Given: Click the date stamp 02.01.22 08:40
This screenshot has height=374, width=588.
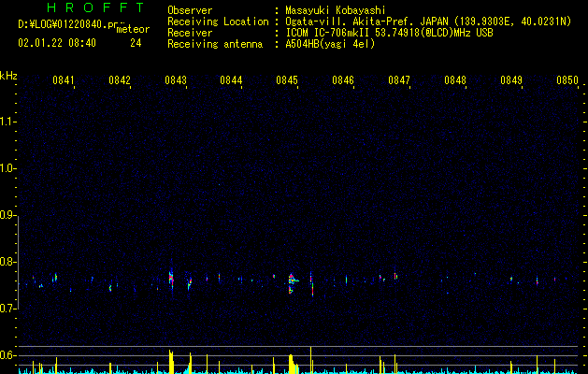Looking at the screenshot, I should tap(57, 43).
